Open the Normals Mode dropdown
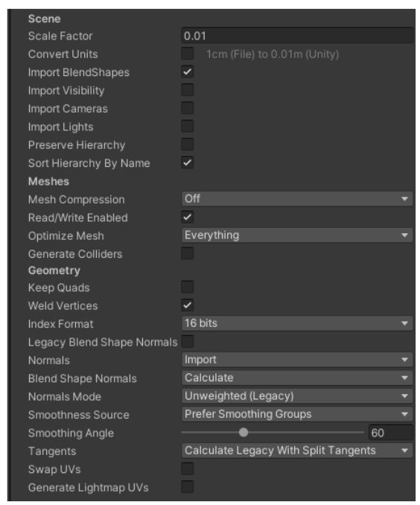This screenshot has width=420, height=505. [297, 396]
